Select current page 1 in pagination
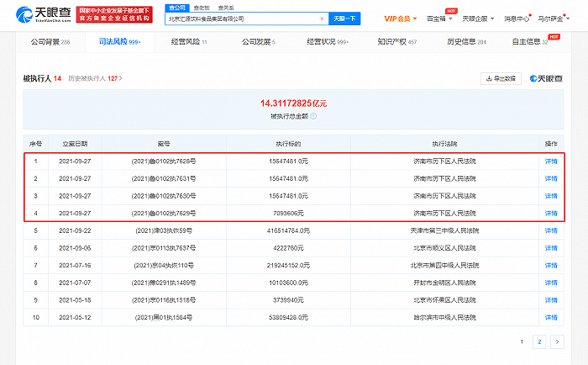Viewport: 588px width, 365px height. (x=522, y=341)
